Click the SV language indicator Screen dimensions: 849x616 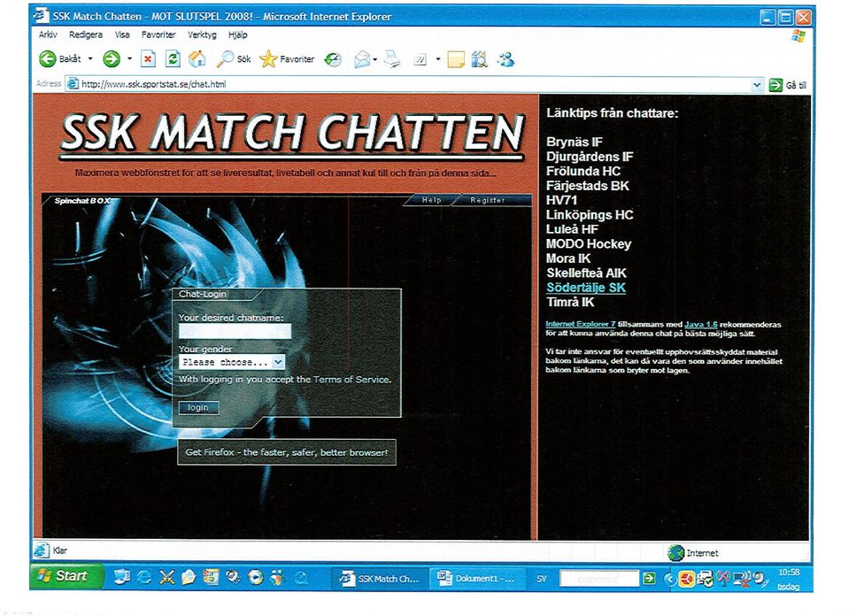tap(542, 579)
